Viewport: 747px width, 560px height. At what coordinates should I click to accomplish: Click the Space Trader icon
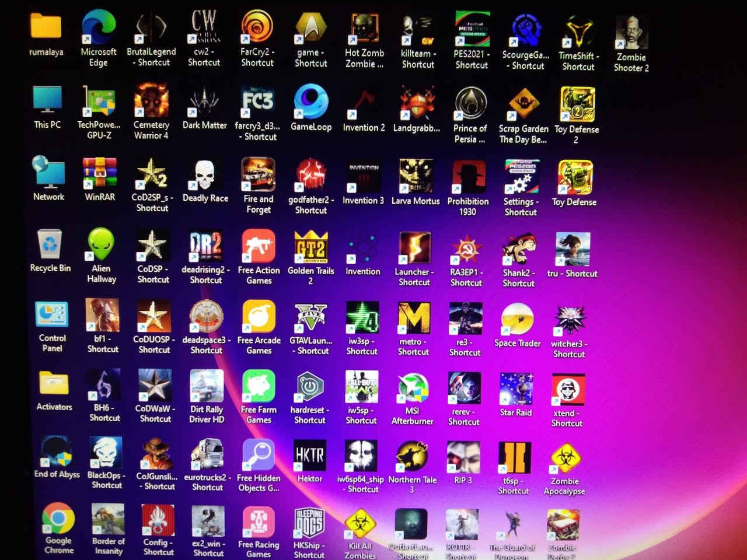click(517, 320)
